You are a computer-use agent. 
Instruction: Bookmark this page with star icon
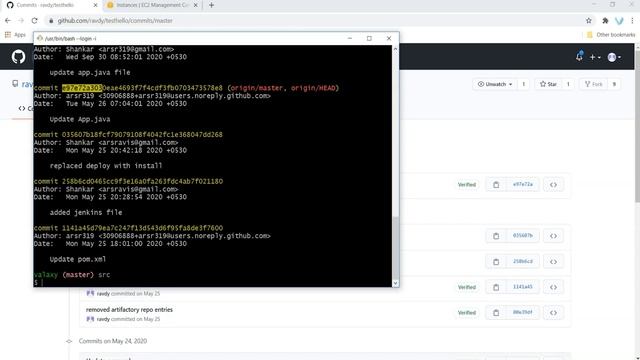589,20
